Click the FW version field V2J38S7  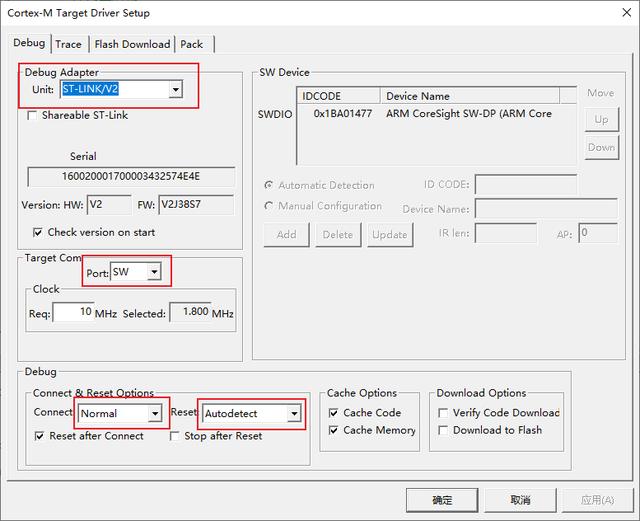[x=196, y=205]
